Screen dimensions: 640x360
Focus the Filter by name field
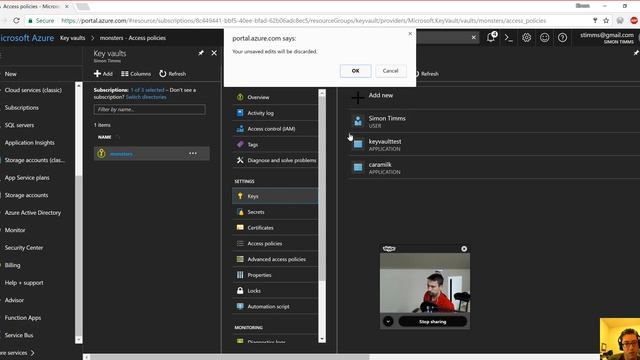pyautogui.click(x=149, y=109)
